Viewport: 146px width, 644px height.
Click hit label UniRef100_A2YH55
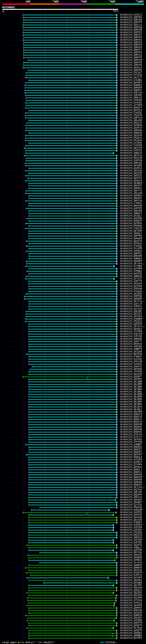[131, 268]
